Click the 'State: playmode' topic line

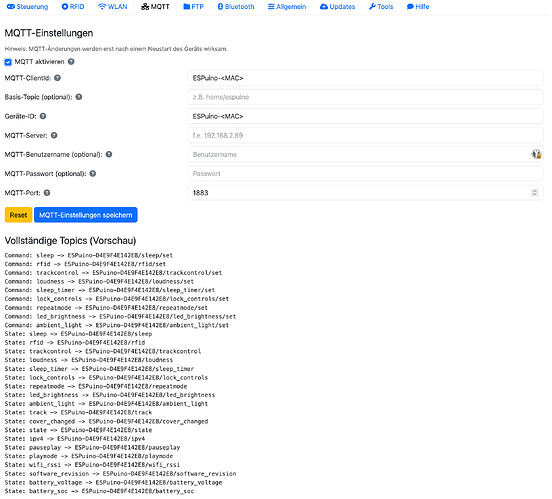click(89, 456)
